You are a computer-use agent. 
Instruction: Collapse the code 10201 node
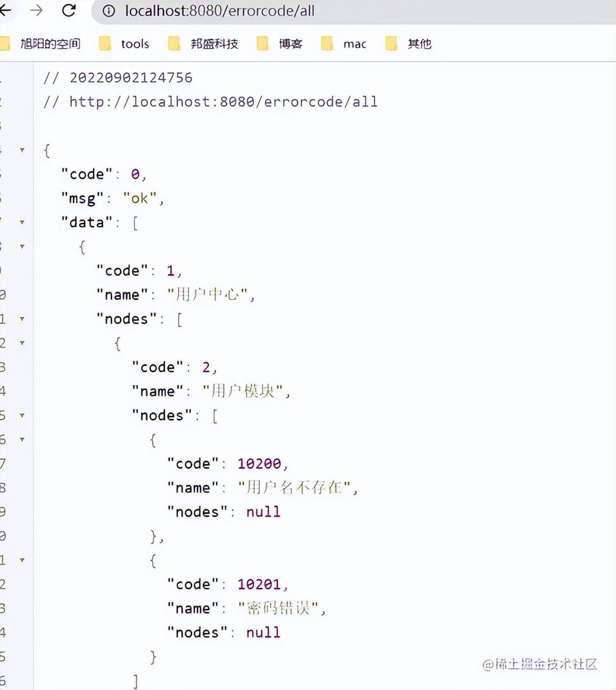click(x=21, y=560)
